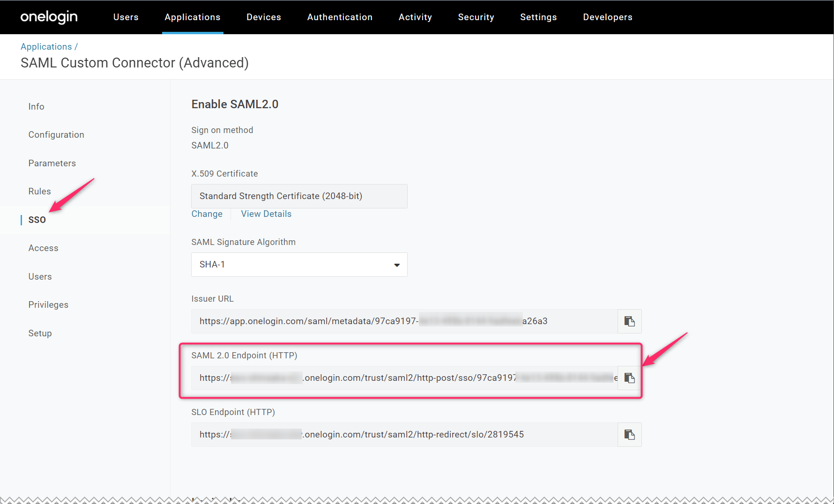Open the Users top menu

(126, 17)
